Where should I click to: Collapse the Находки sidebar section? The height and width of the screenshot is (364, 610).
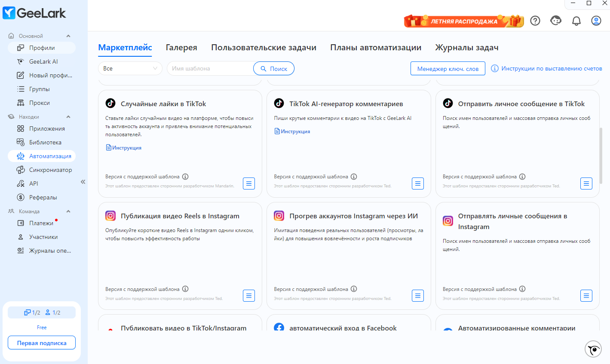68,117
